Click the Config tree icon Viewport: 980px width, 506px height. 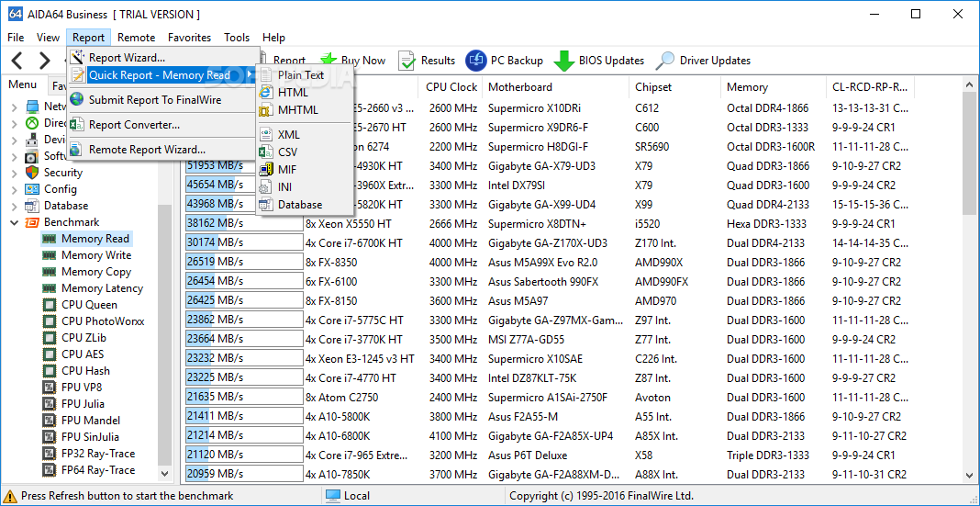32,189
